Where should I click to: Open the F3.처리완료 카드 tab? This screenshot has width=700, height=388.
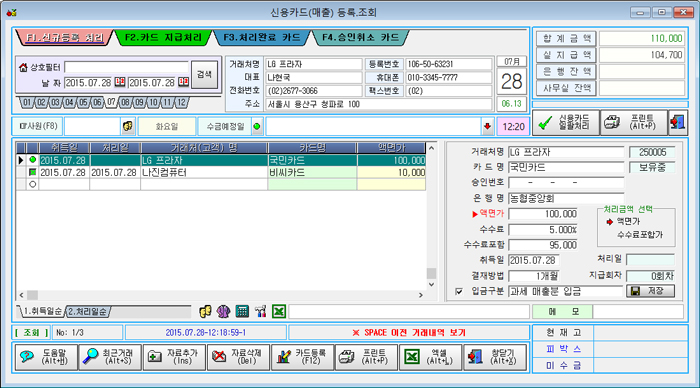(262, 38)
